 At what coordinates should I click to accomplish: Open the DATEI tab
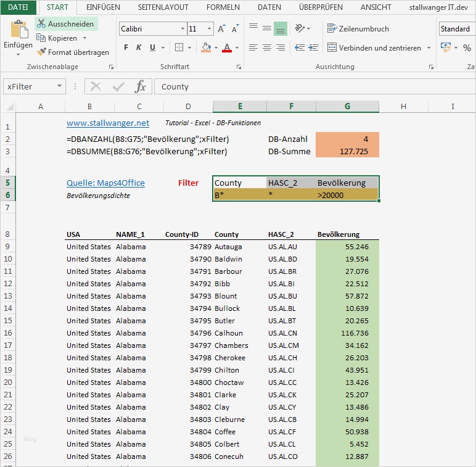pos(18,7)
